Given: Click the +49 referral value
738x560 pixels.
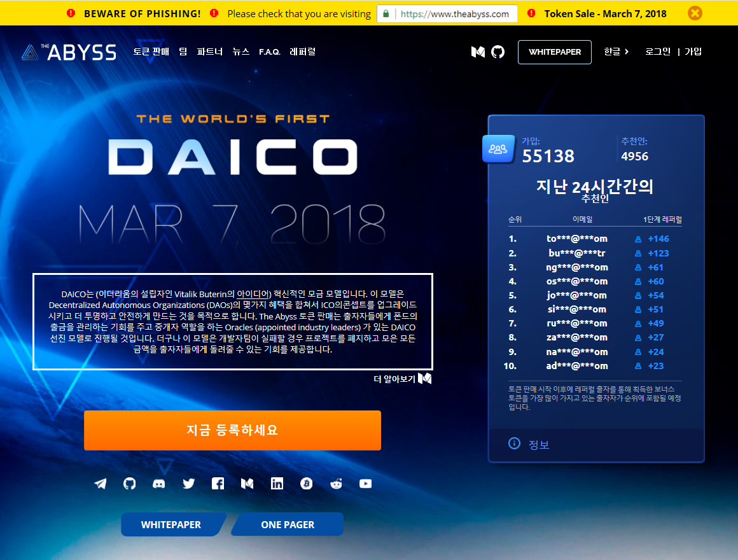Looking at the screenshot, I should (656, 323).
